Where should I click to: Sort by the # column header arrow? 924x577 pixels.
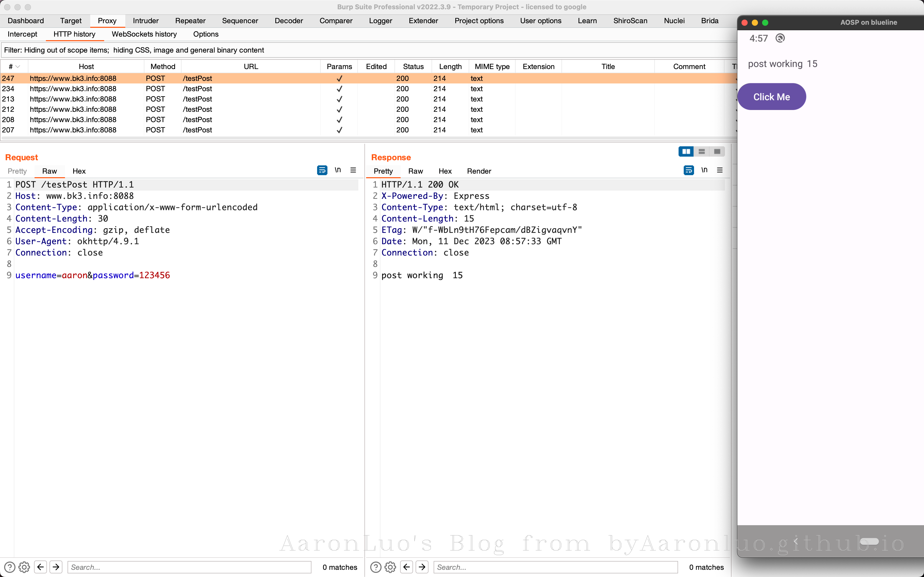pos(18,66)
